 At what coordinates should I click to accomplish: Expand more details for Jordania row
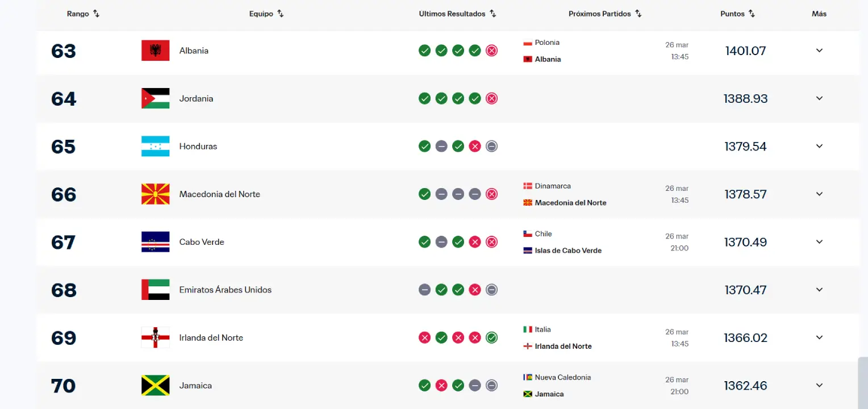tap(819, 98)
